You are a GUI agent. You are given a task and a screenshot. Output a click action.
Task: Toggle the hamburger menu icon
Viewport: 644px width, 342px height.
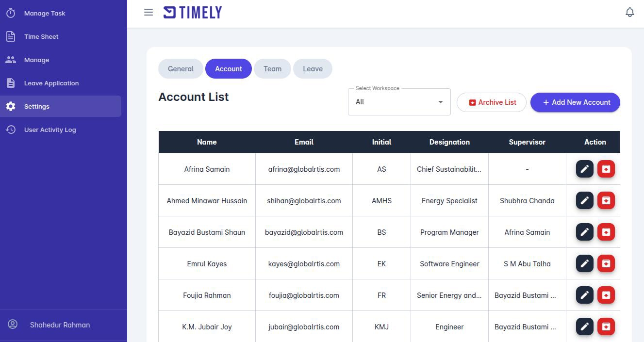pyautogui.click(x=149, y=13)
